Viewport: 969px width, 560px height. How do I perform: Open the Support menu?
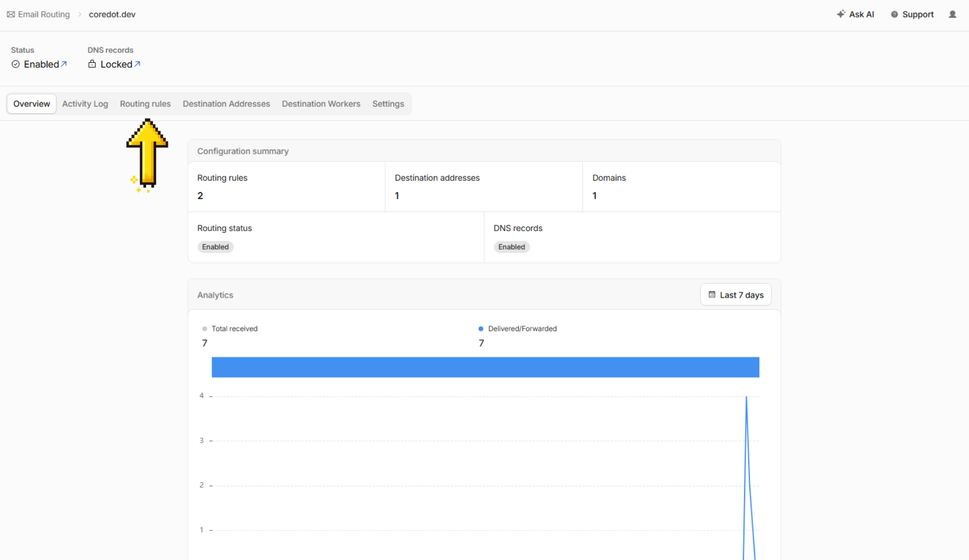pos(912,14)
